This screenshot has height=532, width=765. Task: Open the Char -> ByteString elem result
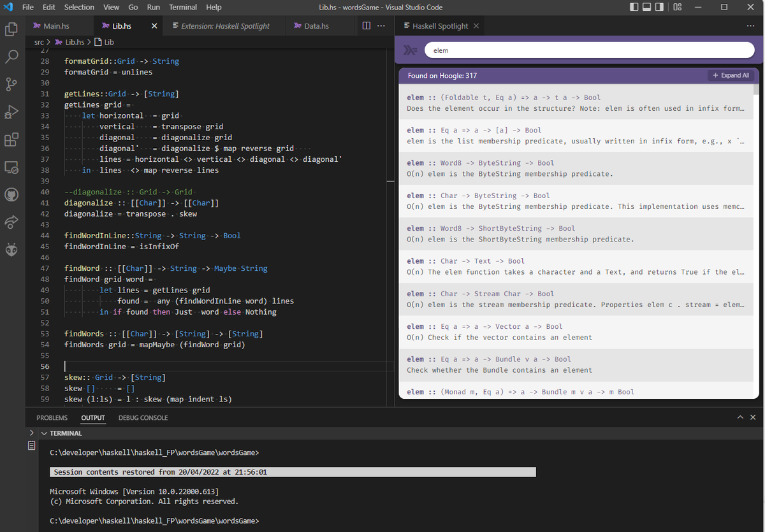[575, 201]
